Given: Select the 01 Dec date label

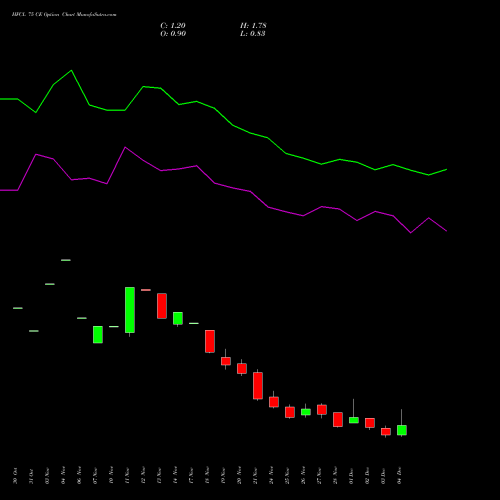Looking at the screenshot, I should coord(351,476).
